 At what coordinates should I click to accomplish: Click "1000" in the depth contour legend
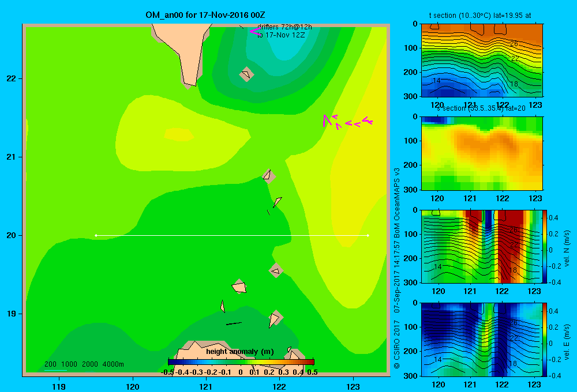tap(69, 364)
